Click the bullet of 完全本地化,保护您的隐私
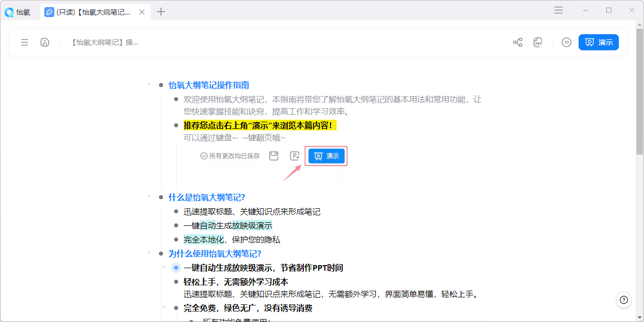The image size is (644, 322). [x=176, y=239]
